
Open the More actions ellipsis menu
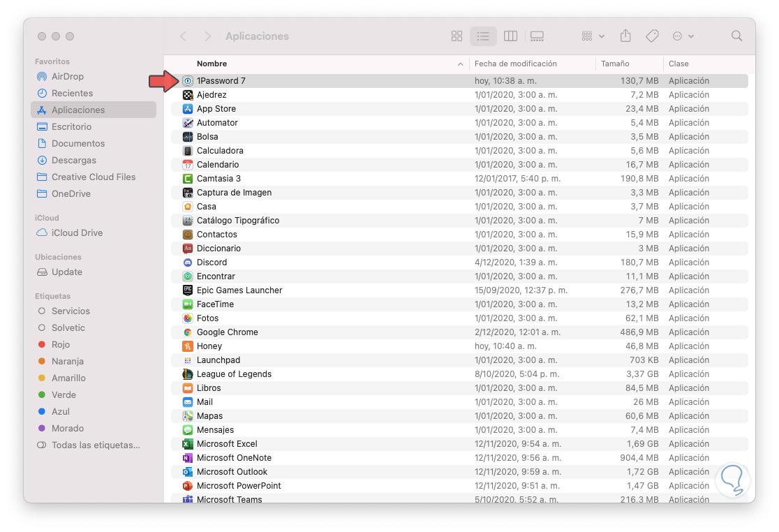click(683, 36)
